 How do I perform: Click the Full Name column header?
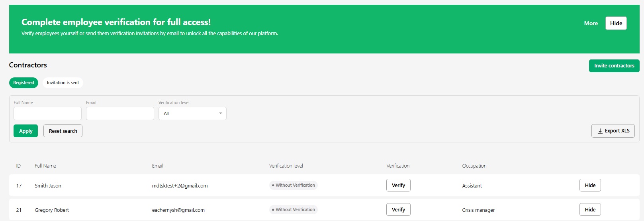45,166
